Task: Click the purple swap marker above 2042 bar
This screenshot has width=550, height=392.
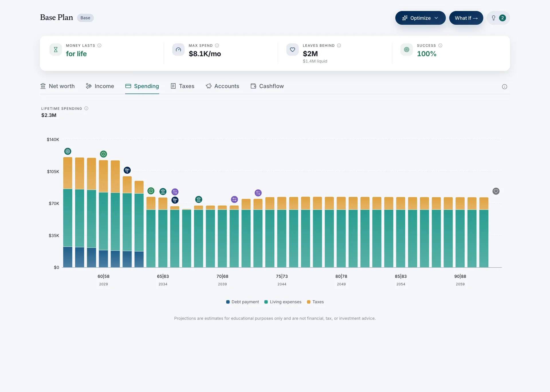Action: click(258, 193)
